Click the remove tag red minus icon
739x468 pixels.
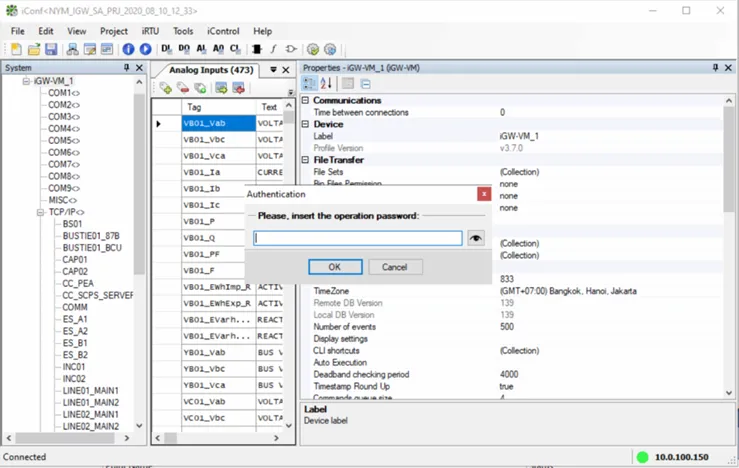[183, 88]
